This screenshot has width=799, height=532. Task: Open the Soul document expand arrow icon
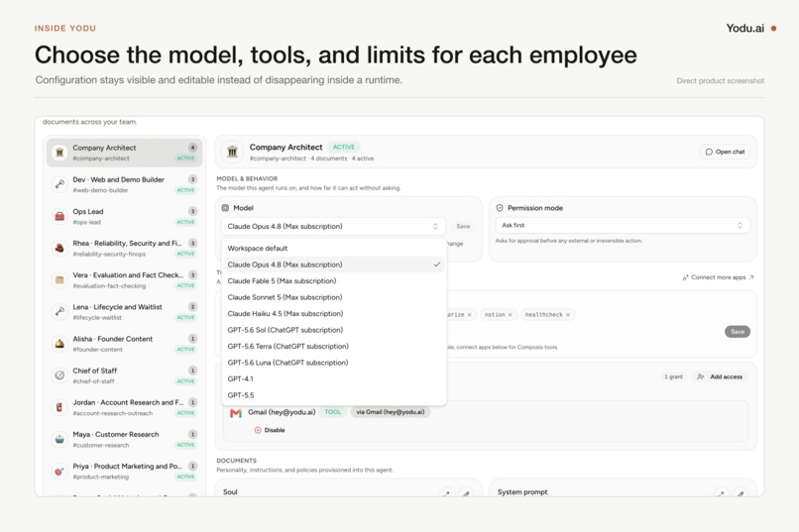pos(446,493)
